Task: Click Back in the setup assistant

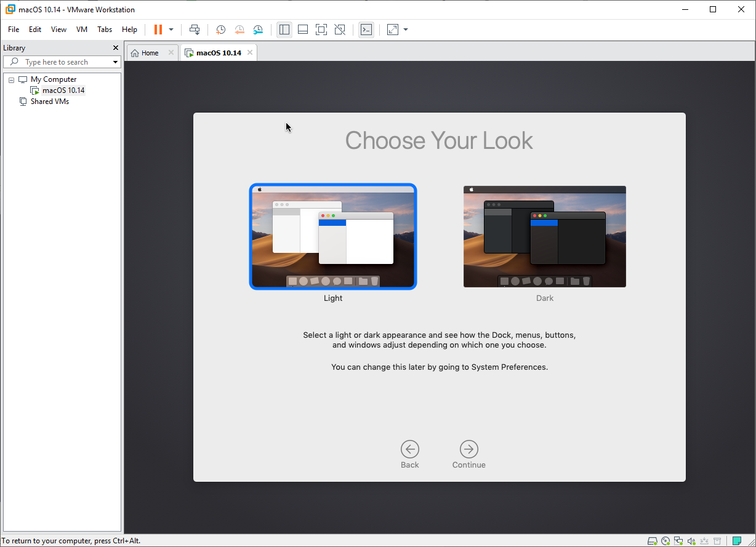Action: [x=410, y=450]
